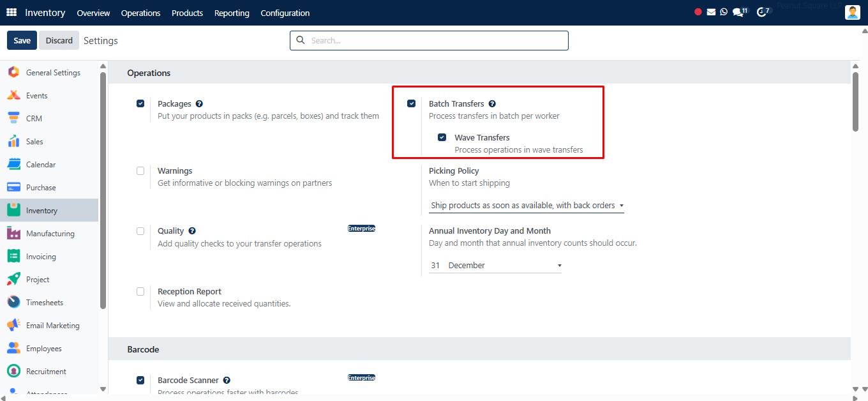Open CRM settings in the sidebar
This screenshot has height=401, width=868.
pos(49,119)
